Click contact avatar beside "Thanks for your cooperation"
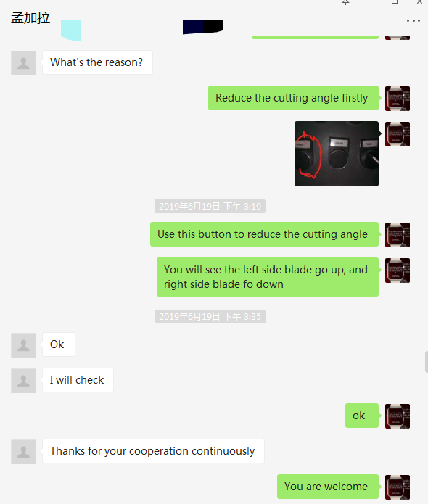 pos(23,452)
